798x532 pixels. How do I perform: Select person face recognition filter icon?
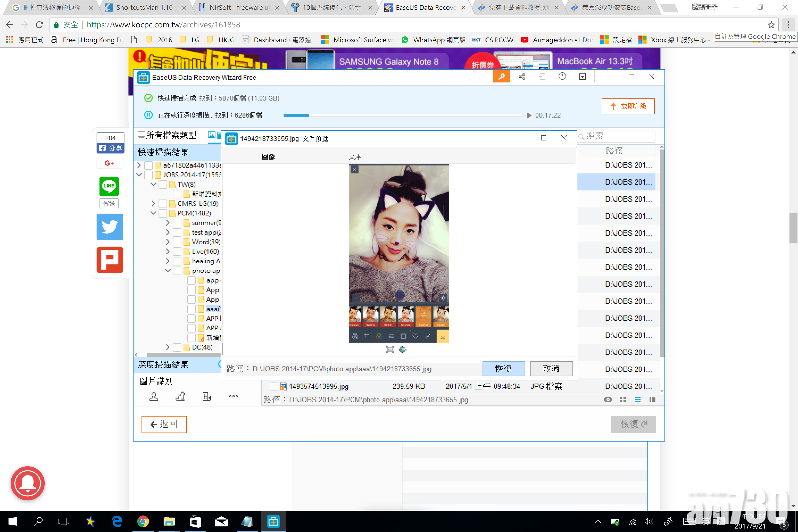coord(154,396)
